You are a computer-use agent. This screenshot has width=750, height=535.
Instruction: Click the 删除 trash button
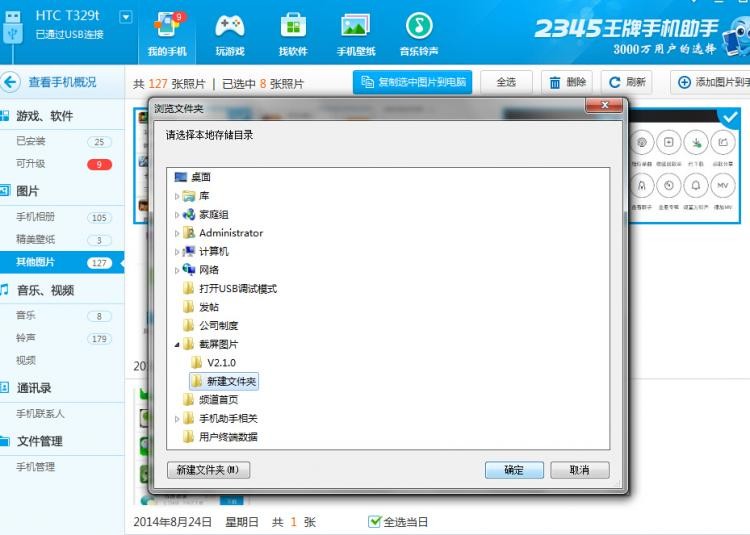566,82
